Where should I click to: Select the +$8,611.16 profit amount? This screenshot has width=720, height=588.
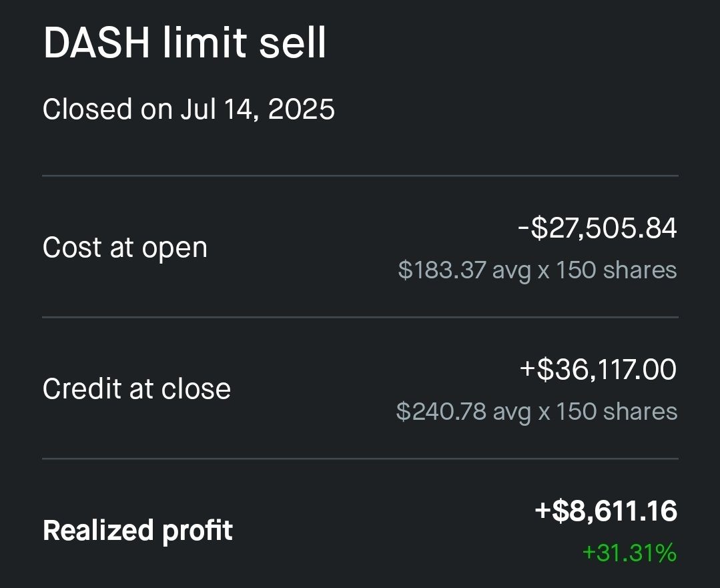point(606,511)
